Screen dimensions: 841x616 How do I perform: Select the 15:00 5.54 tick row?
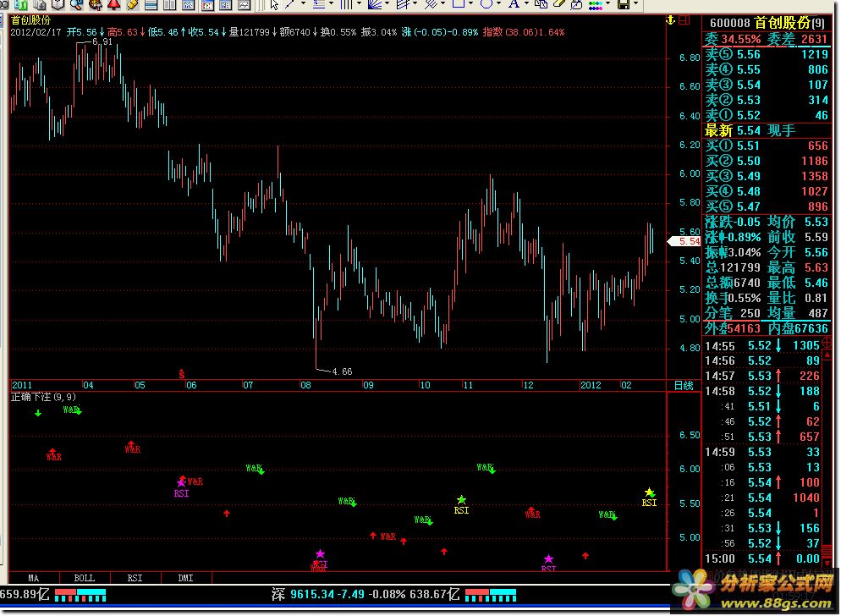[x=762, y=558]
